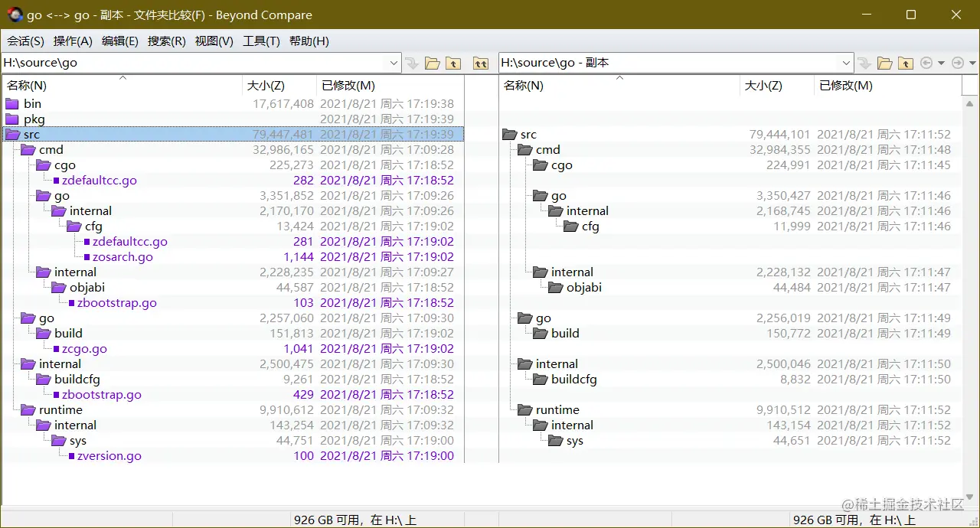
Task: Select the internal folder under go in right pane
Action: click(730, 211)
